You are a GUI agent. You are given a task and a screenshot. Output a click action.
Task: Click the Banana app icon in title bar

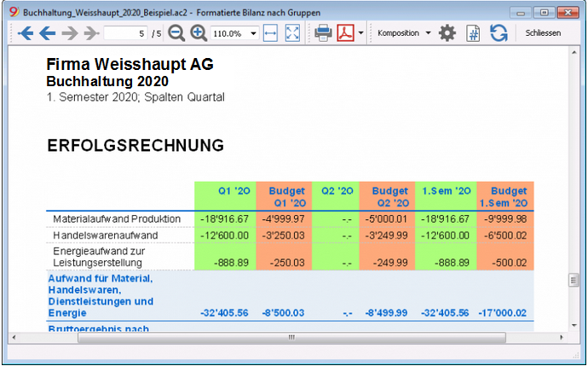(14, 12)
